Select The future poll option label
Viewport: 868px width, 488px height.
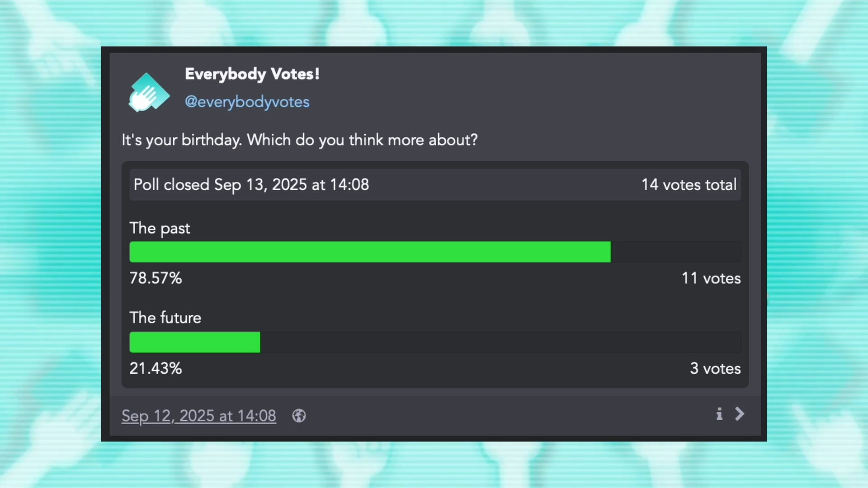[165, 318]
